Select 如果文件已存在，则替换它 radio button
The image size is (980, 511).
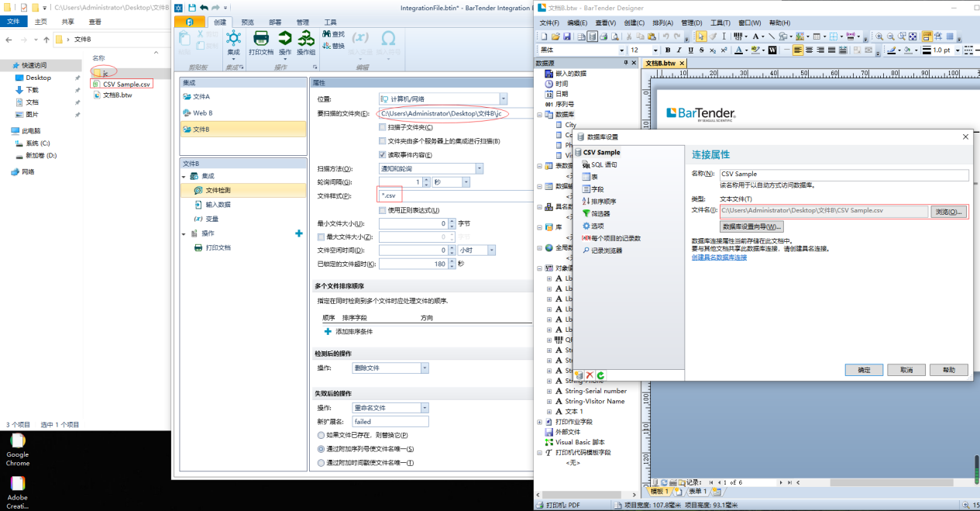tap(322, 435)
